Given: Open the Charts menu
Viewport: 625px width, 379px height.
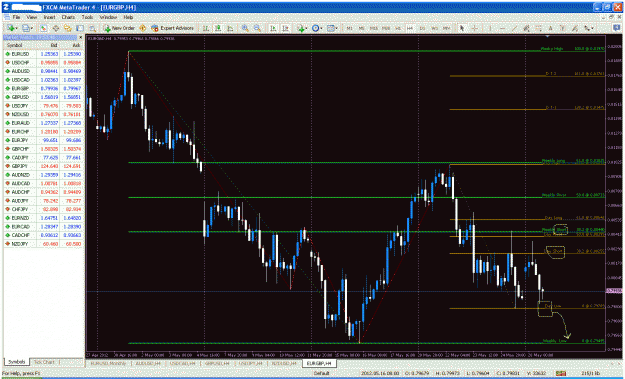Looking at the screenshot, I should click(68, 18).
